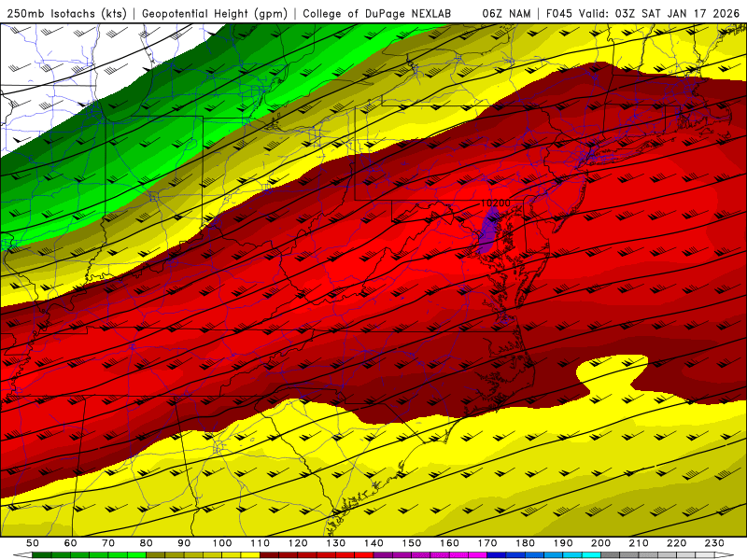Click the legend value "110"
The height and width of the screenshot is (560, 747).
[x=260, y=543]
